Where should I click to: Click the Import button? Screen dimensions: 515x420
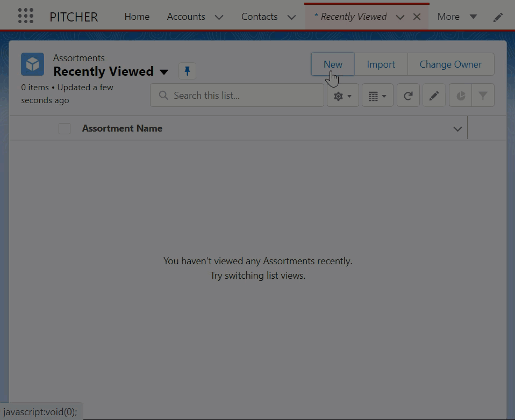coord(381,64)
